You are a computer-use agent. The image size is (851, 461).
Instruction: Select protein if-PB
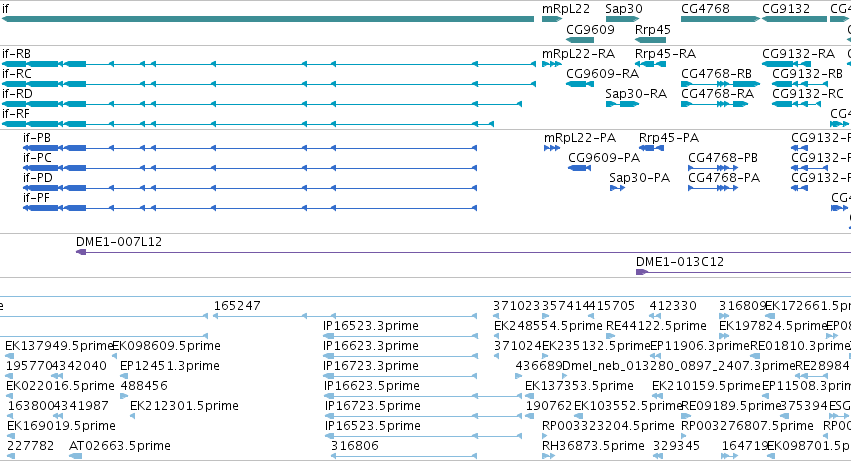click(x=250, y=148)
